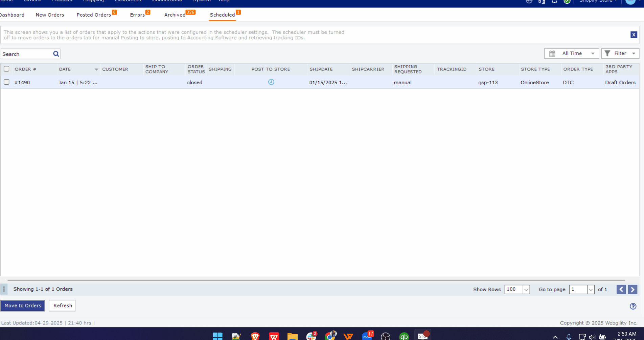The width and height of the screenshot is (644, 340).
Task: Open Brave browser from the taskbar
Action: point(255,336)
